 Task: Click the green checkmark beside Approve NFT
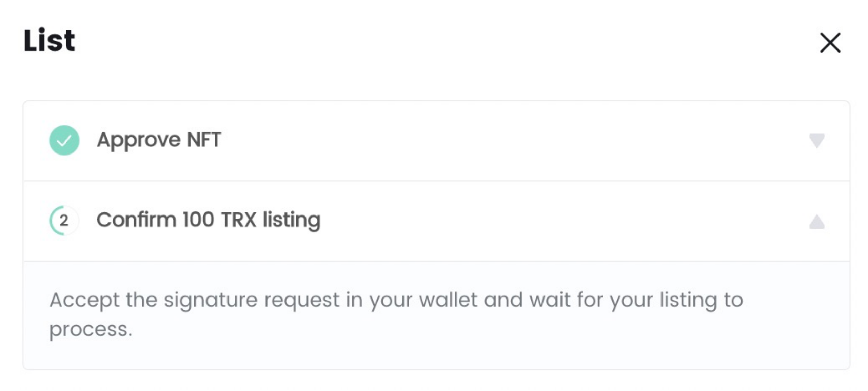coord(64,140)
